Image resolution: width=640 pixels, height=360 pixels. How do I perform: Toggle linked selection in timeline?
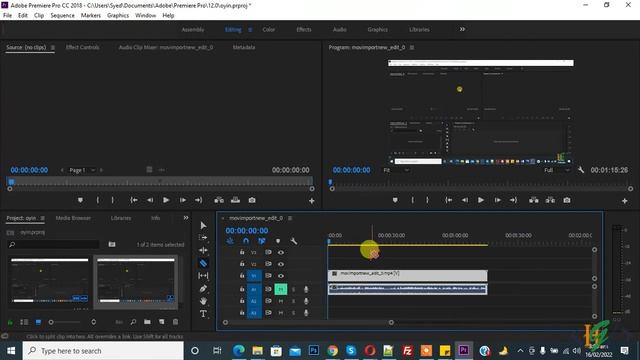pyautogui.click(x=262, y=241)
